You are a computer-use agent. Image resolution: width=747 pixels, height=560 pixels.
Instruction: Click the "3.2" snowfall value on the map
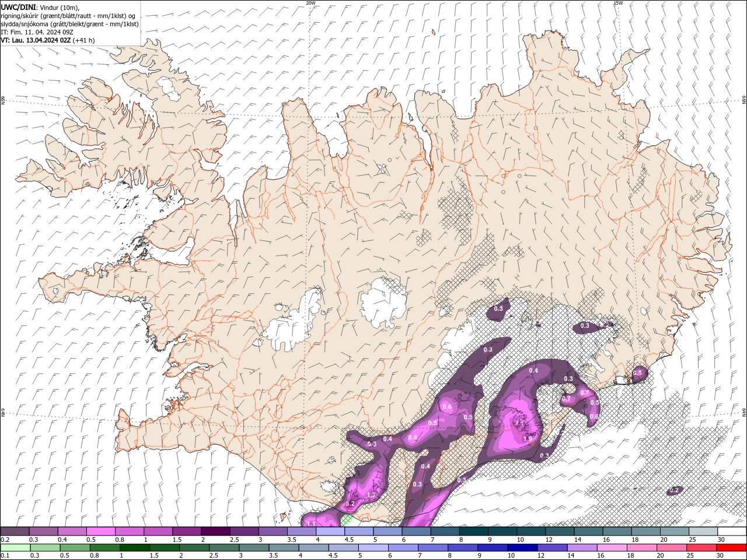[x=350, y=503]
